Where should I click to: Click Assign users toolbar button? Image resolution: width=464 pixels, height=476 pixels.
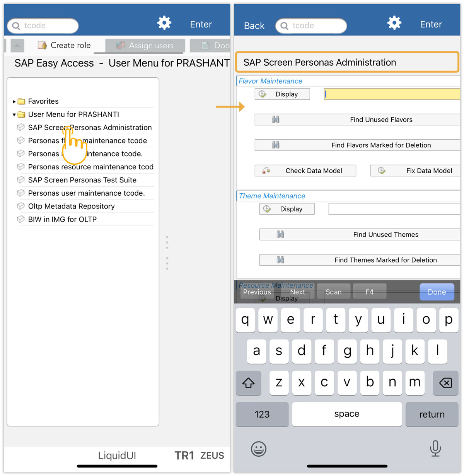[x=145, y=45]
